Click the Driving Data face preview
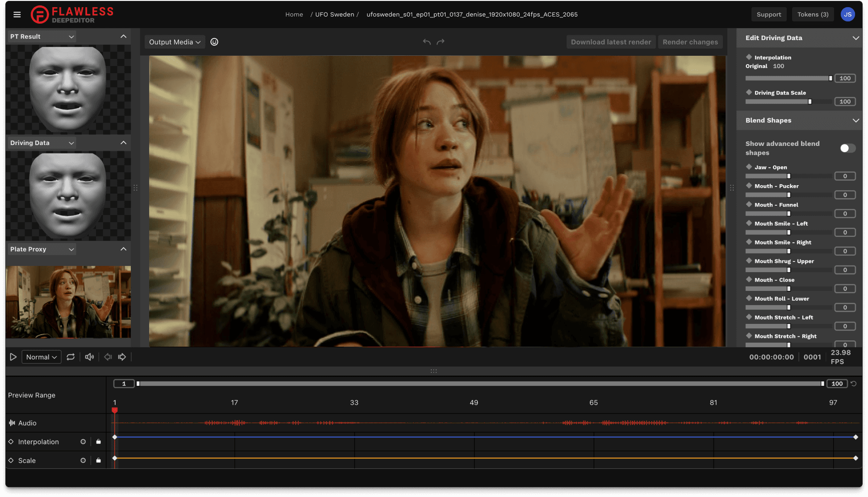 68,195
